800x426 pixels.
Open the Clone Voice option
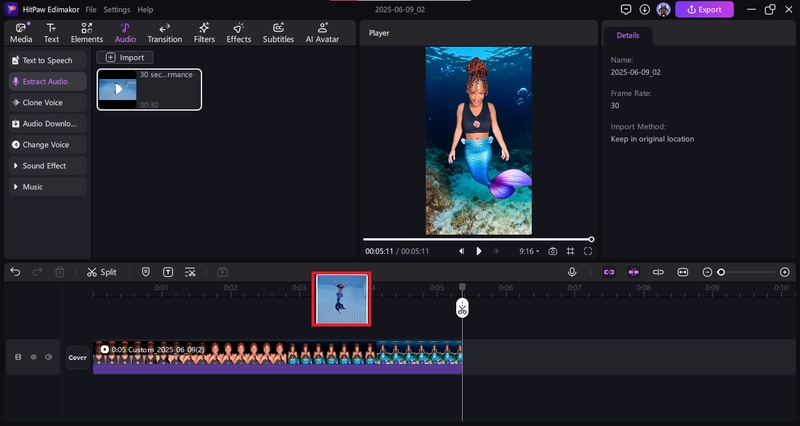pyautogui.click(x=47, y=103)
